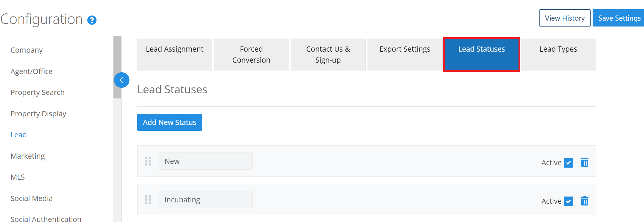Toggle the Active checkbox for New status

pyautogui.click(x=568, y=162)
